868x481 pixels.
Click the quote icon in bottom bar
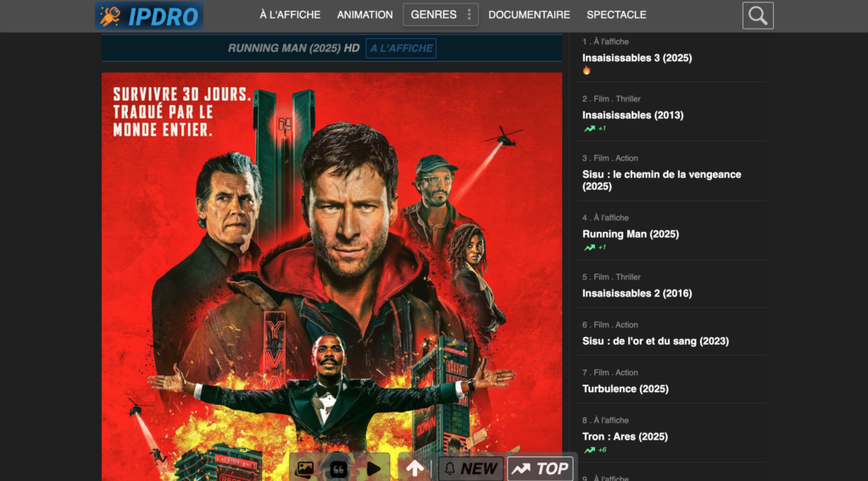click(339, 468)
